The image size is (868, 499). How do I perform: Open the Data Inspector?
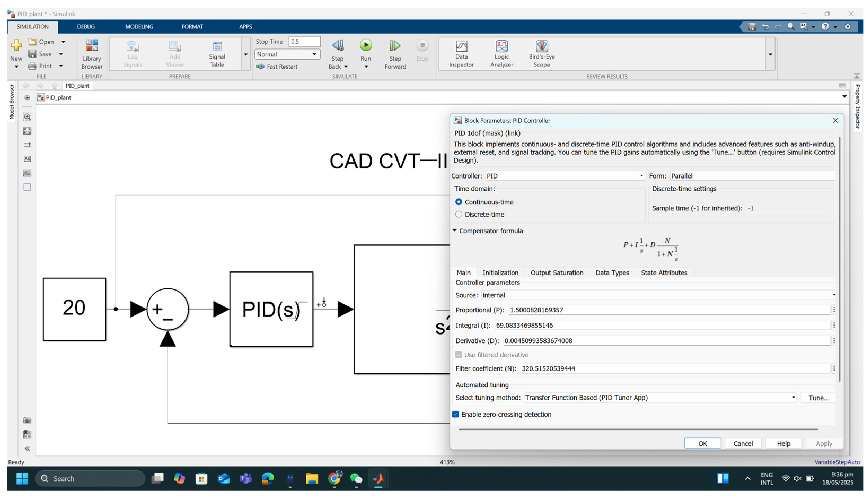(x=461, y=54)
